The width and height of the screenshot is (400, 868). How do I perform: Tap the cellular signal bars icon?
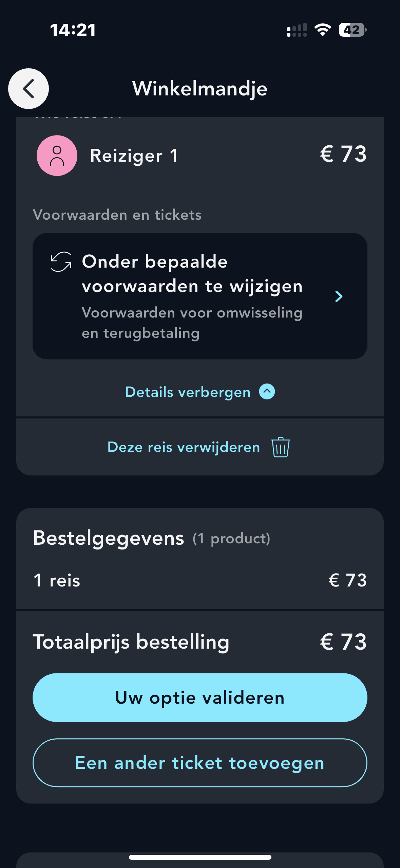297,30
